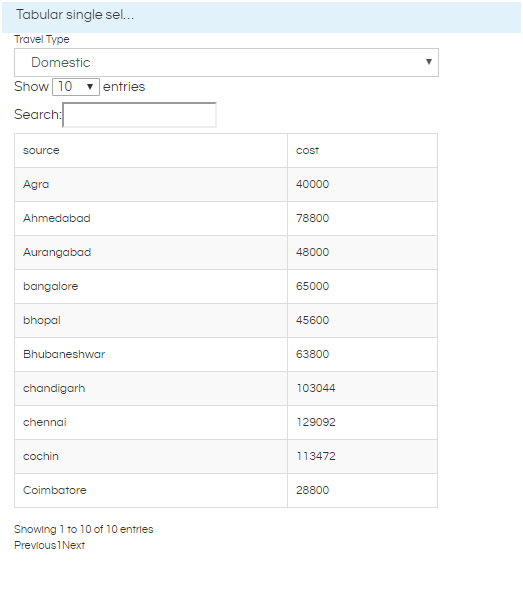The image size is (523, 595).
Task: Select the Coimbatore row
Action: point(226,490)
